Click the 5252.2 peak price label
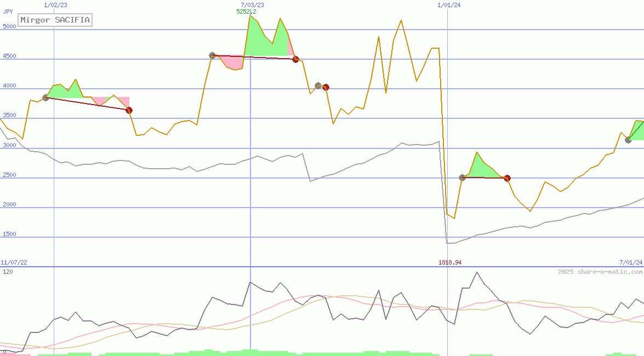This screenshot has height=356, width=644. 246,12
